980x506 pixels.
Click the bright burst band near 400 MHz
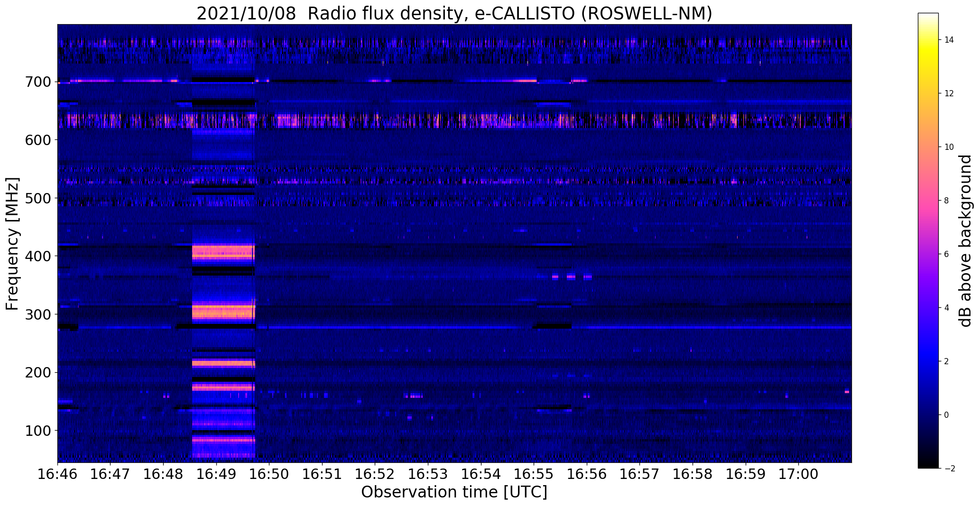223,252
